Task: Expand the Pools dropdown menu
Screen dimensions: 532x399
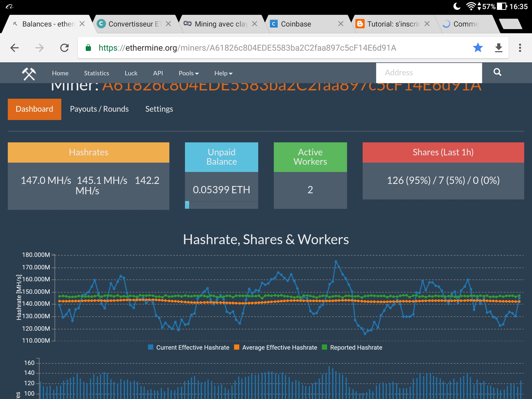Action: [189, 73]
